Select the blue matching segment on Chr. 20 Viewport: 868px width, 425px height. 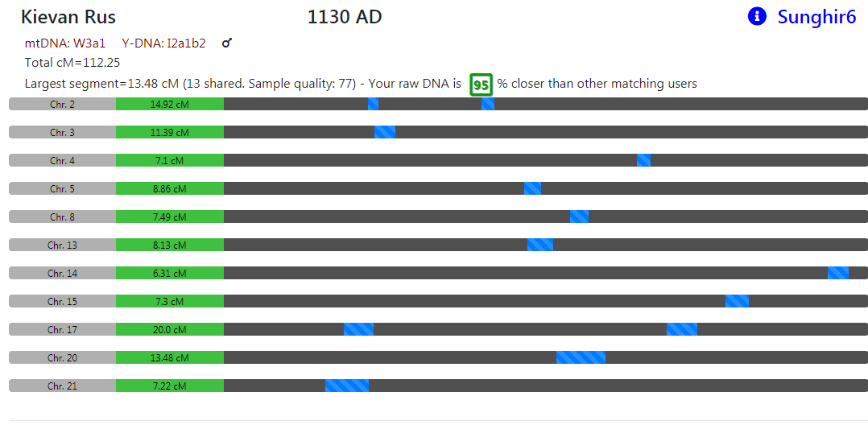pos(581,357)
